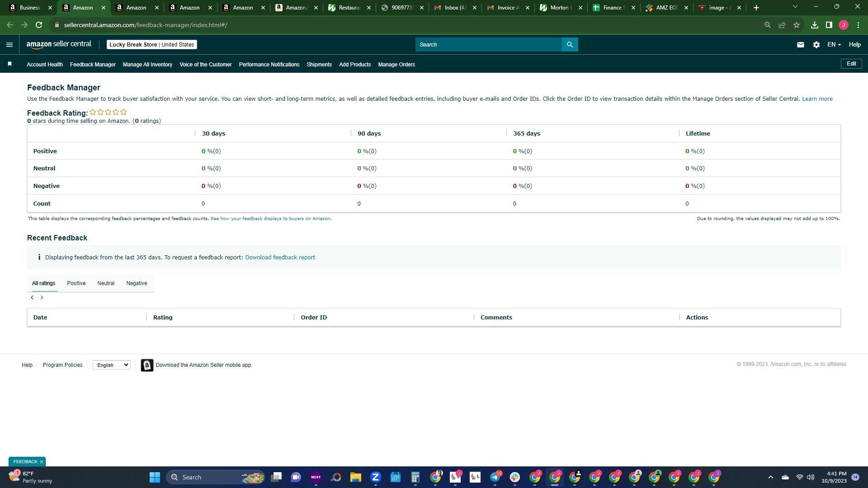Viewport: 868px width, 488px height.
Task: Click Download feedback report link
Action: [x=280, y=258]
